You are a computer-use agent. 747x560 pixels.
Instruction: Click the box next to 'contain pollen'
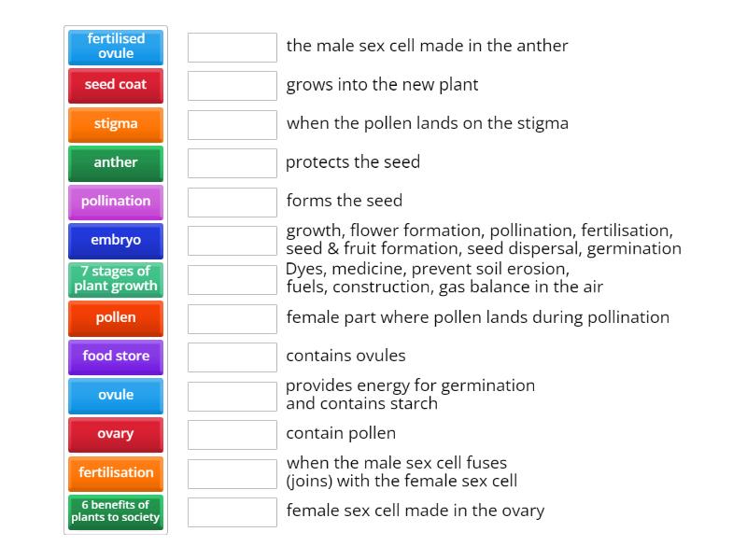[x=232, y=433]
